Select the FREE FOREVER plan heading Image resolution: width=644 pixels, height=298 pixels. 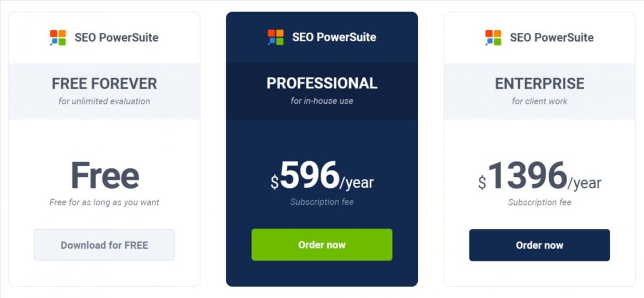coord(104,84)
